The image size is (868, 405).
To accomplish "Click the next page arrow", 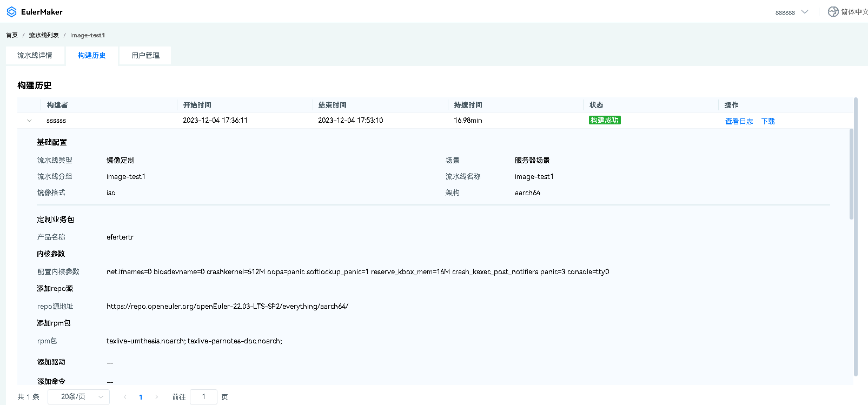I will pyautogui.click(x=157, y=397).
